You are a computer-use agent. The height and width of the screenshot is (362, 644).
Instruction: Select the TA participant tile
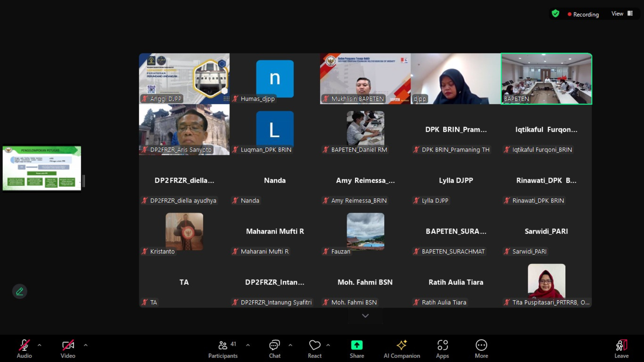coord(184,282)
